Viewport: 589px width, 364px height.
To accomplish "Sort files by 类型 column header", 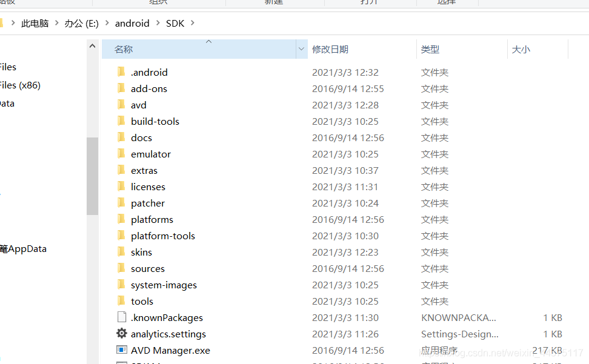I will pos(430,49).
